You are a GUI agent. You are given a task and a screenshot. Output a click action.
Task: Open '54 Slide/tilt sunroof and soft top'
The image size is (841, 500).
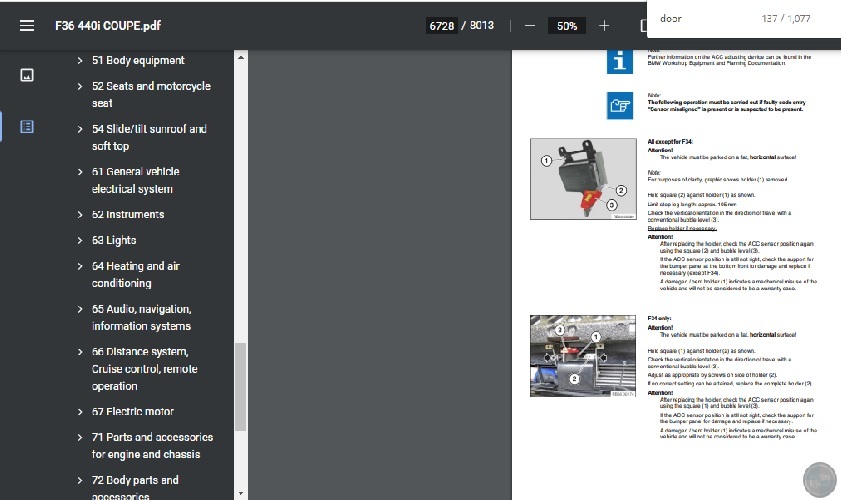pyautogui.click(x=149, y=137)
